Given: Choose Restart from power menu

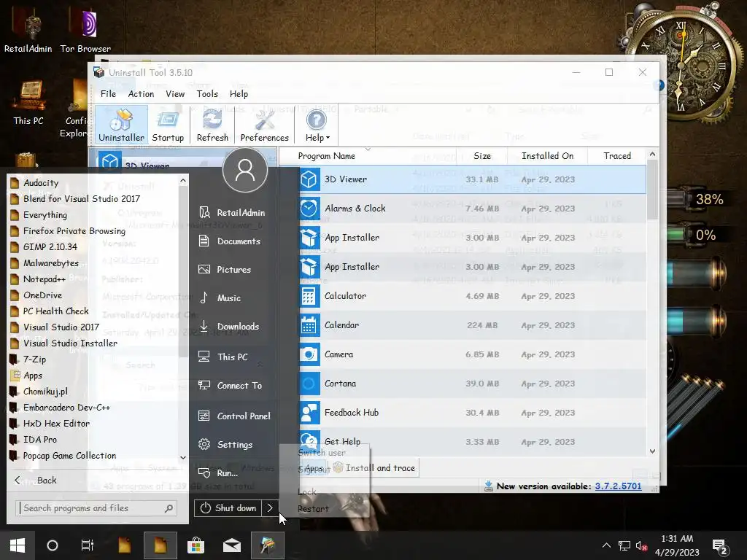Looking at the screenshot, I should pos(313,508).
